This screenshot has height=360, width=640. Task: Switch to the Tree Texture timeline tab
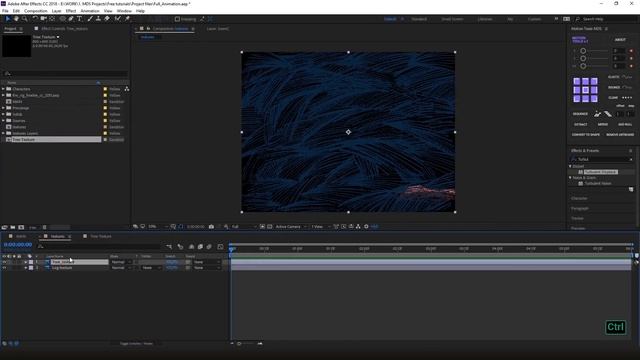pos(100,236)
